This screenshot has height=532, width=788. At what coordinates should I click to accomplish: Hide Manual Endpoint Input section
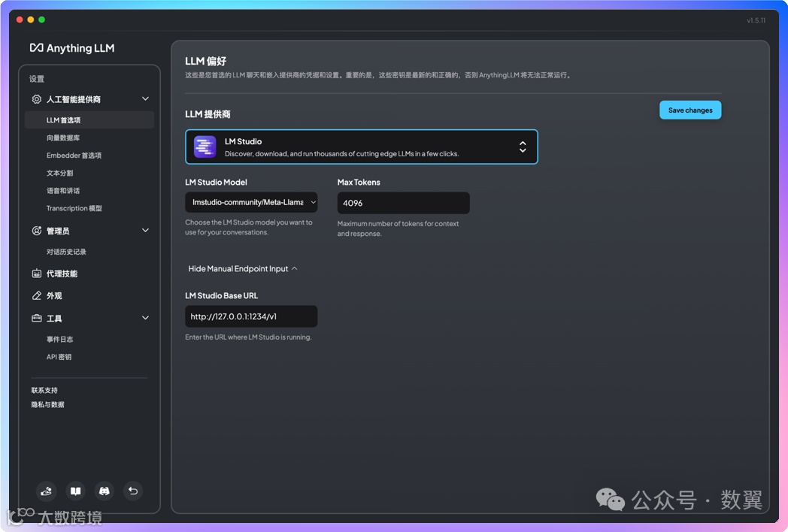[243, 269]
